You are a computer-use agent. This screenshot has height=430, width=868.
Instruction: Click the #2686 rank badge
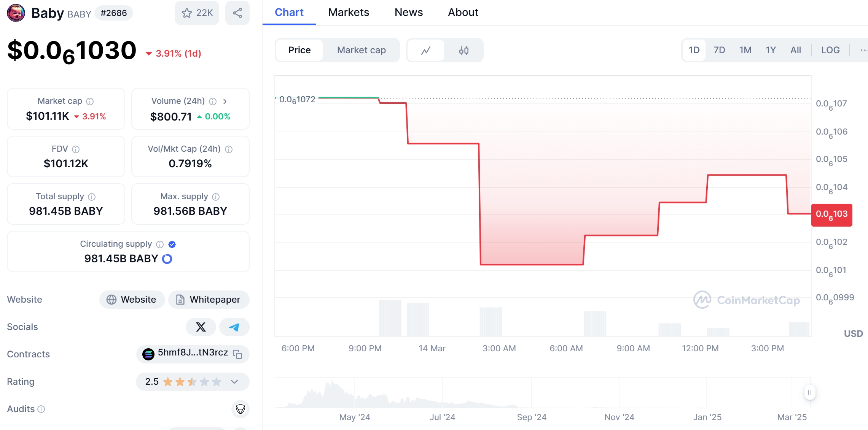tap(114, 13)
